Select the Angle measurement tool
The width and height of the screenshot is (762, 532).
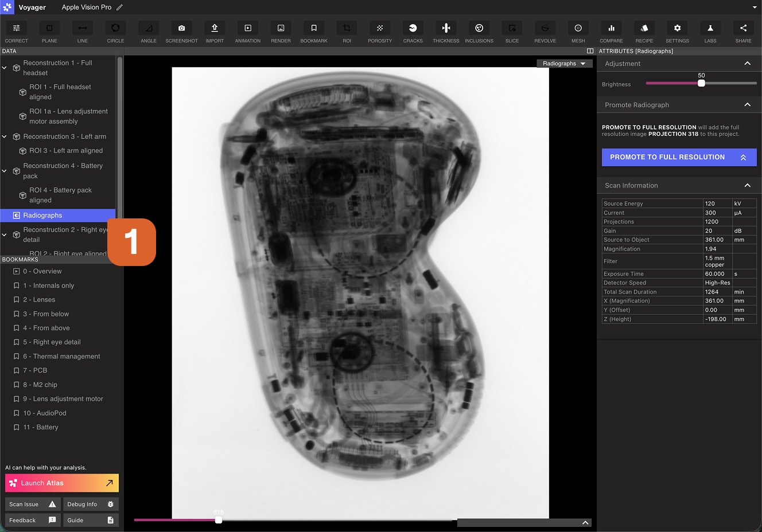tap(149, 29)
